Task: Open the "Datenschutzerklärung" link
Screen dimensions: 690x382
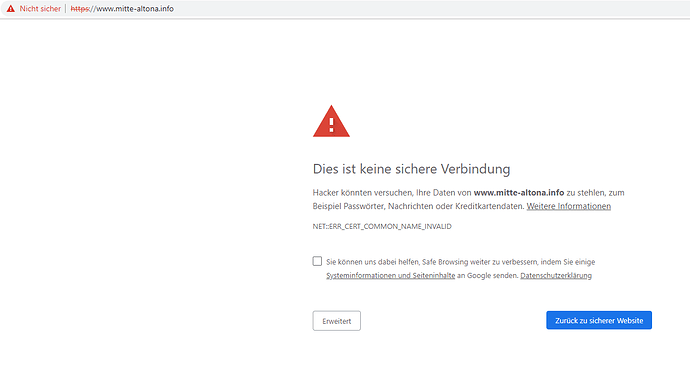Action: [x=556, y=275]
